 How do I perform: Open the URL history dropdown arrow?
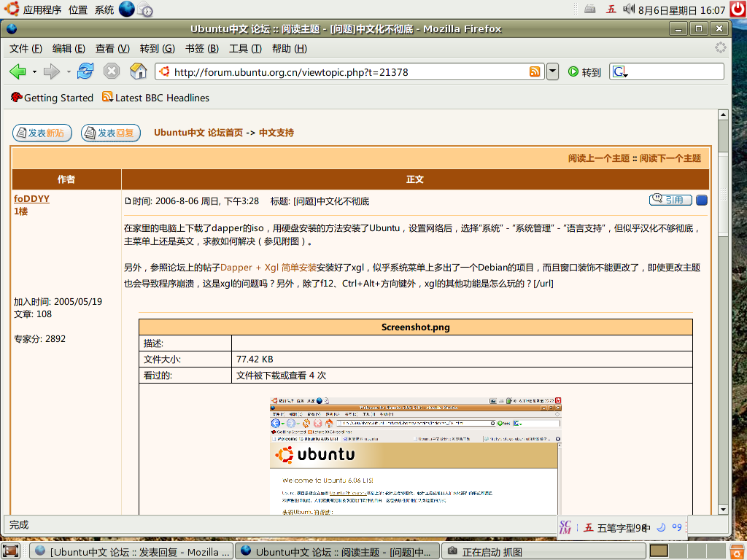click(552, 72)
